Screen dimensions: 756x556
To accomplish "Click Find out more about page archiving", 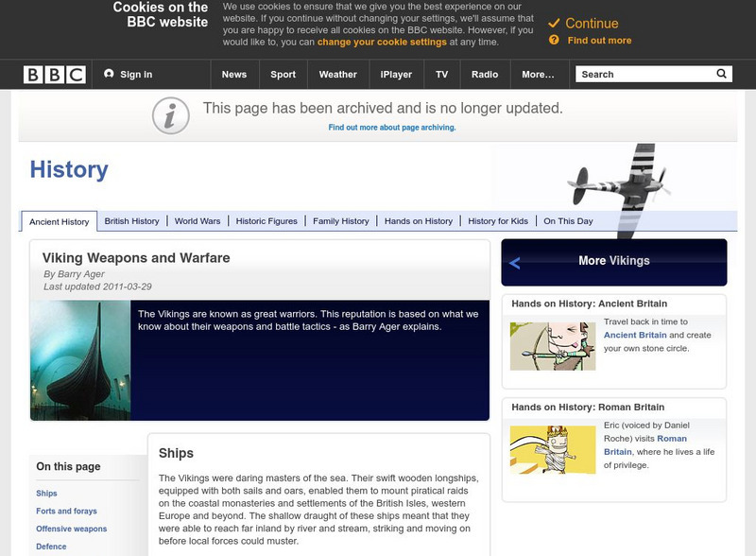I will pyautogui.click(x=392, y=128).
